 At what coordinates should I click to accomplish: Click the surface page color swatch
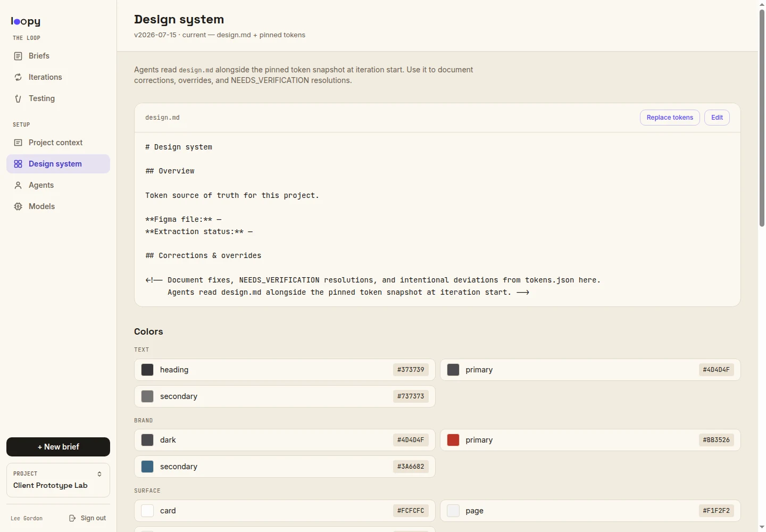tap(453, 511)
